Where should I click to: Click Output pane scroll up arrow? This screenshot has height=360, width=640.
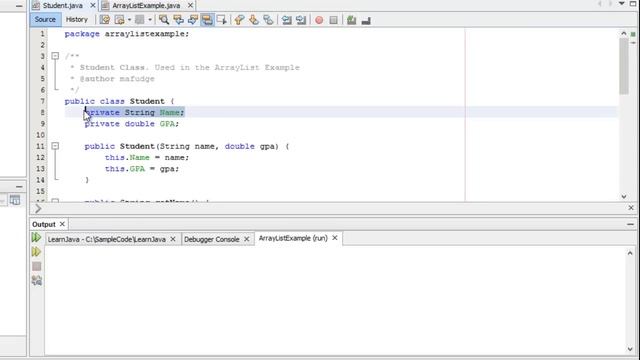[x=630, y=253]
